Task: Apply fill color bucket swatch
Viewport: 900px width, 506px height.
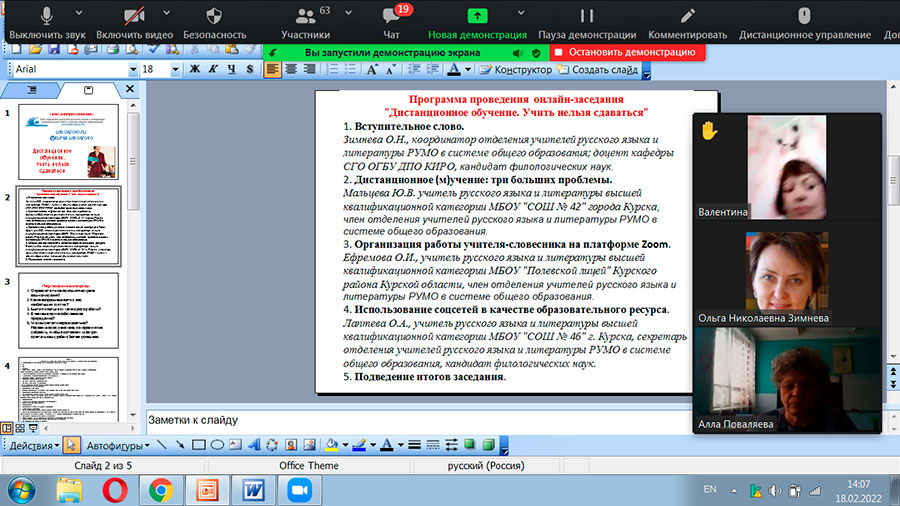Action: click(x=332, y=445)
